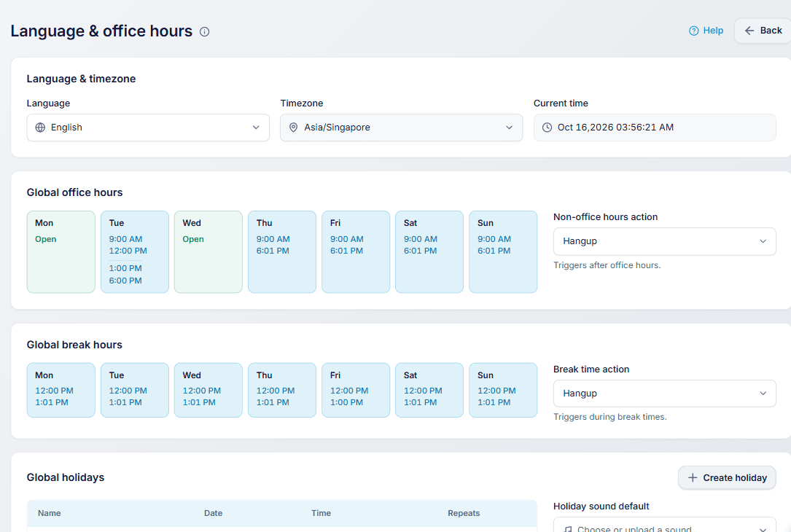Edit Friday office hours card
Viewport: 791px width, 532px height.
(356, 251)
